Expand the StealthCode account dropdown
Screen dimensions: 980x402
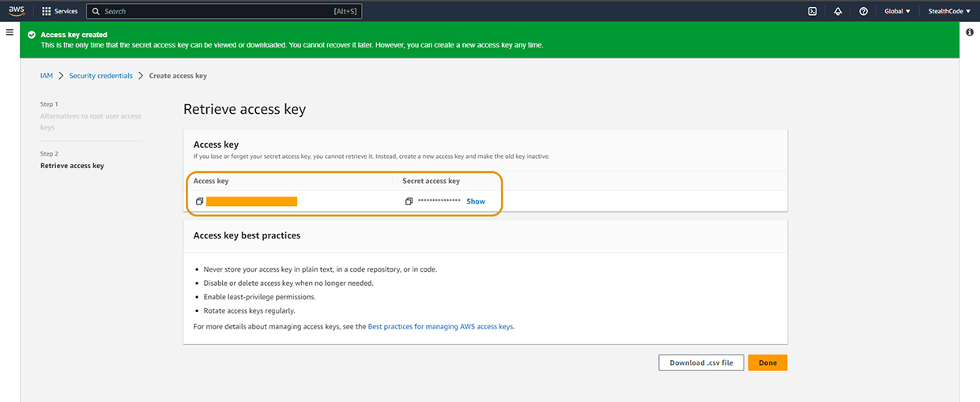click(x=949, y=11)
